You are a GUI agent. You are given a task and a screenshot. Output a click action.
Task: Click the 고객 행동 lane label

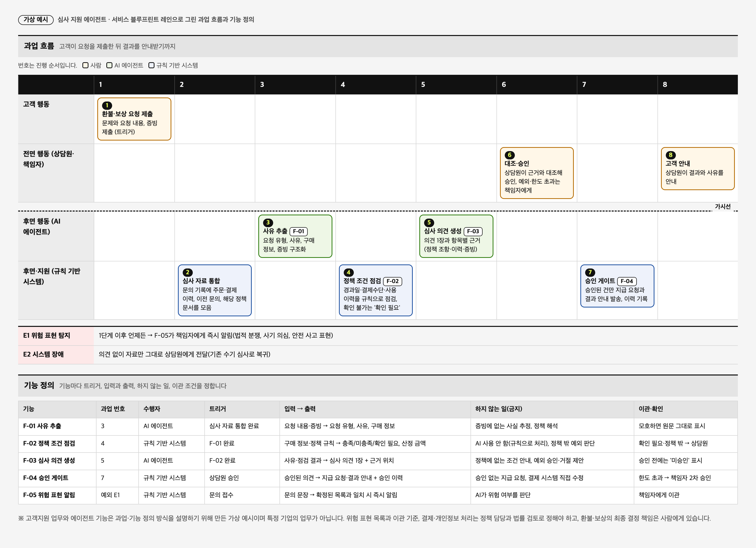tap(36, 104)
